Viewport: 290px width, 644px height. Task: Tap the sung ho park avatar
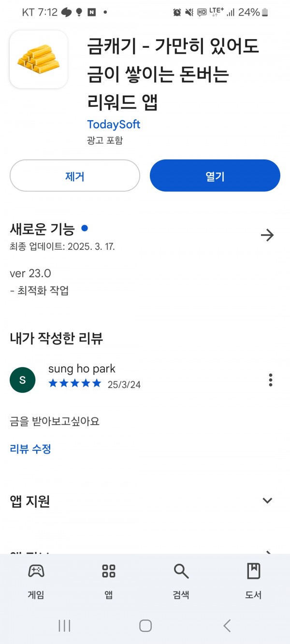coord(23,380)
